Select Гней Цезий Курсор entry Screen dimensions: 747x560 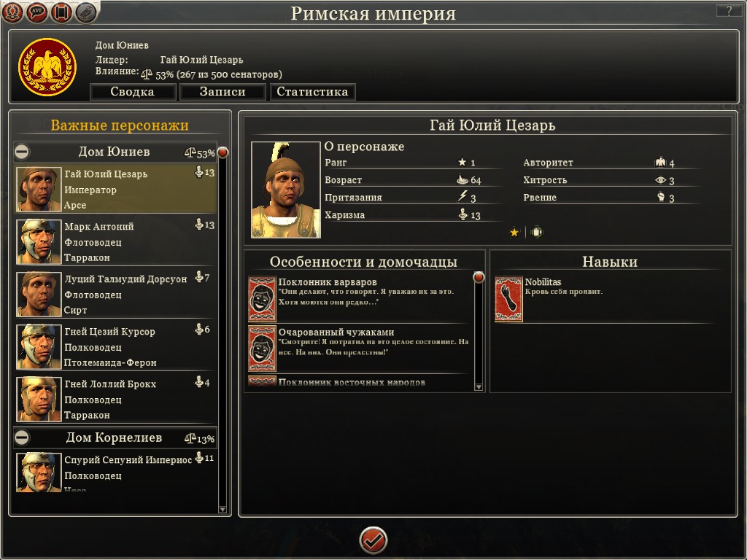coord(116,346)
